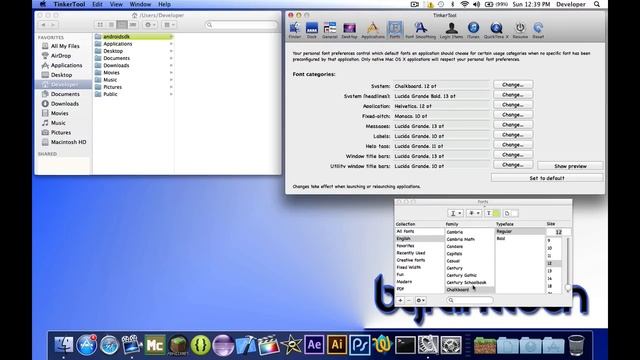Open Spotlight search in menu bar
640x360 pixels.
coord(597,4)
